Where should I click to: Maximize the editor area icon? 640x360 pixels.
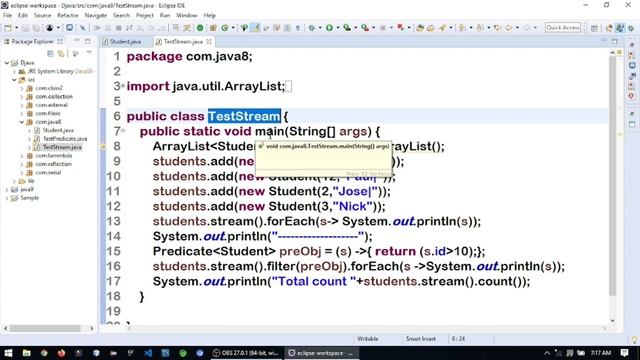pos(615,41)
